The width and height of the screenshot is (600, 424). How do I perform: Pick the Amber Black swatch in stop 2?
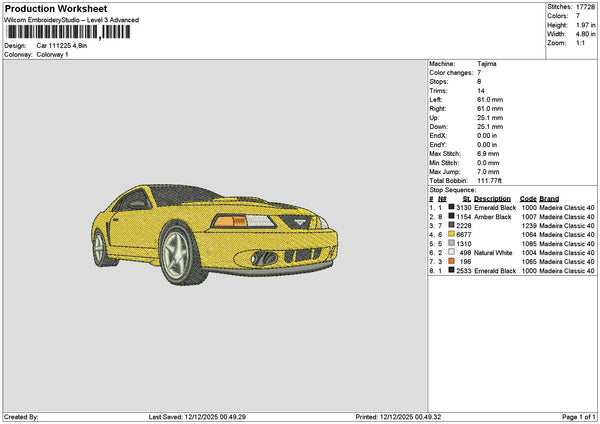pyautogui.click(x=451, y=216)
